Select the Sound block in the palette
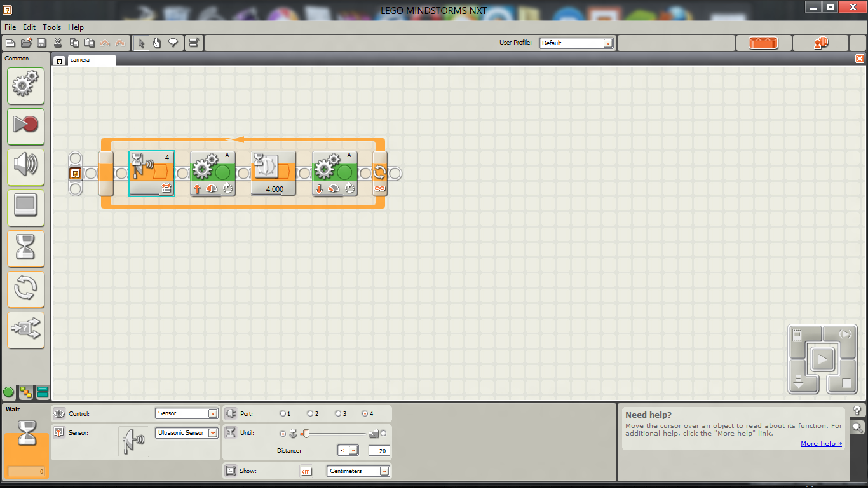Viewport: 868px width, 489px height. point(25,167)
